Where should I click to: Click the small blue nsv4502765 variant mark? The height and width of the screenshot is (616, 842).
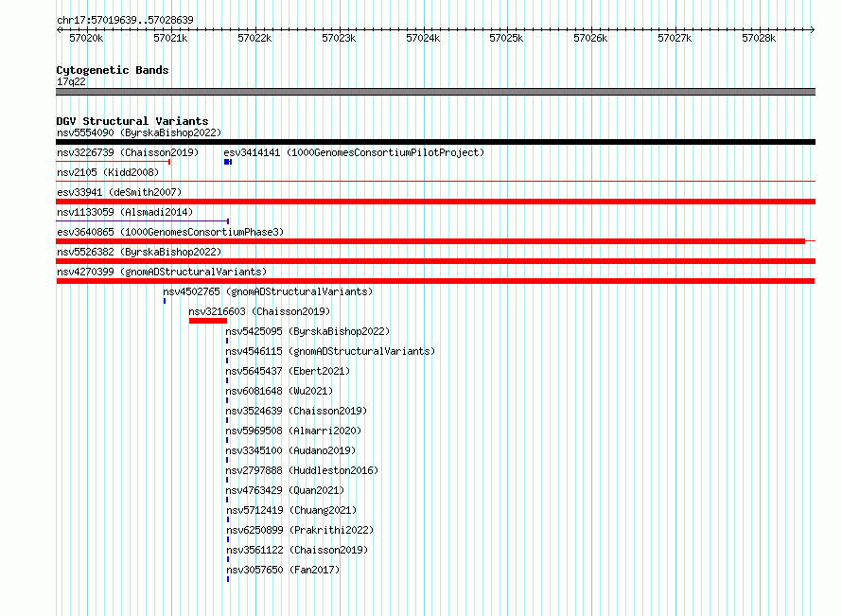pos(165,301)
